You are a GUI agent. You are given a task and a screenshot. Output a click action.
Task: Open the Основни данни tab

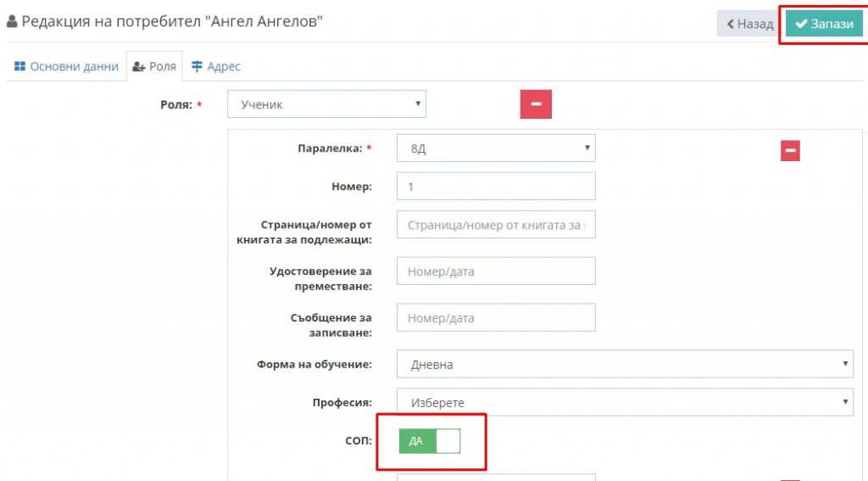(66, 66)
